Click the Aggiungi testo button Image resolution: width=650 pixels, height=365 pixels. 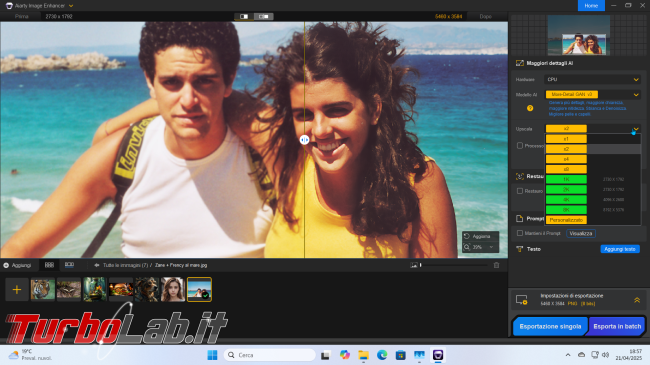pos(620,249)
